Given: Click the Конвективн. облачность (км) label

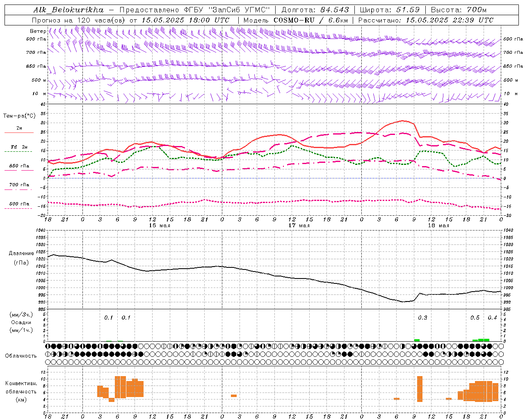Looking at the screenshot, I should coord(21,392).
